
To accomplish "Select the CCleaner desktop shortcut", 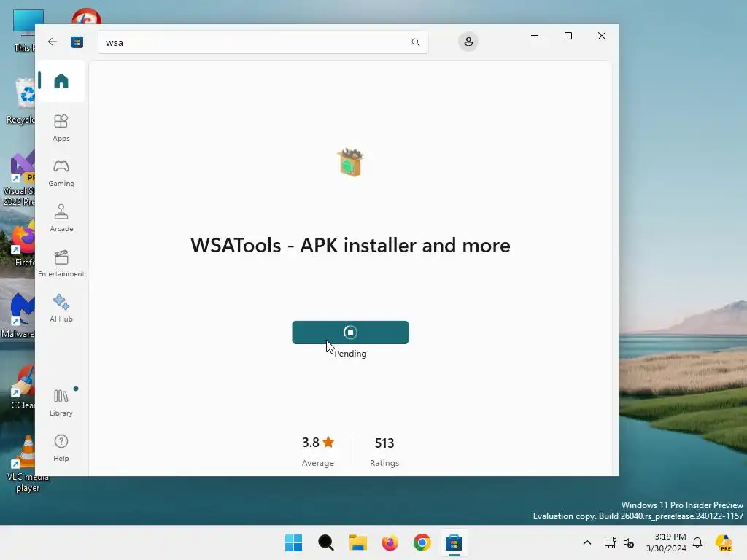I will tap(21, 386).
